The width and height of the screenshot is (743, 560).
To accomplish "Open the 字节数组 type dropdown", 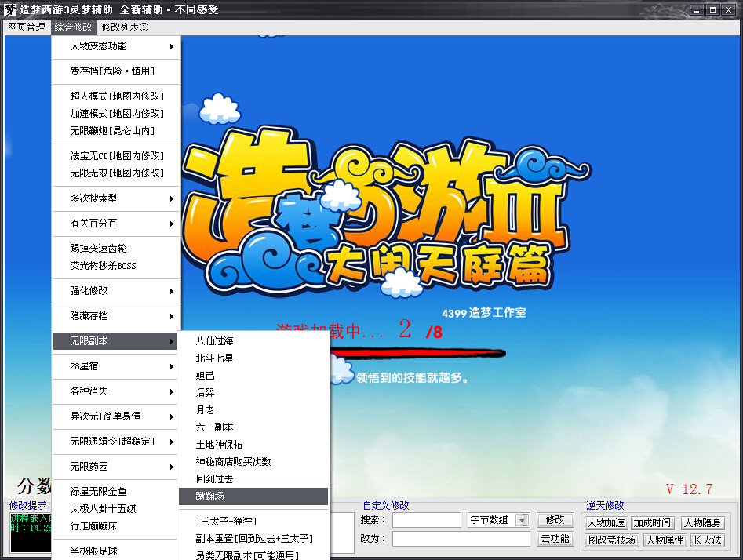I will pyautogui.click(x=498, y=520).
